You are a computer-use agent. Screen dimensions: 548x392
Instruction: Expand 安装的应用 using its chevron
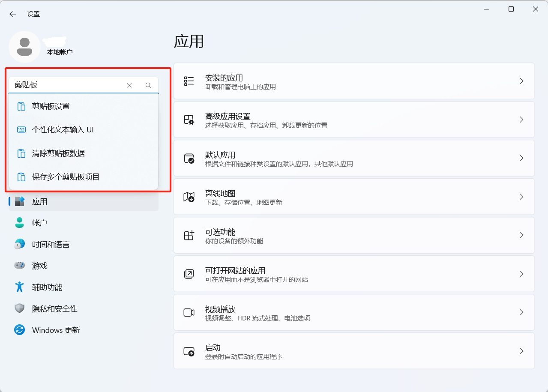point(521,81)
